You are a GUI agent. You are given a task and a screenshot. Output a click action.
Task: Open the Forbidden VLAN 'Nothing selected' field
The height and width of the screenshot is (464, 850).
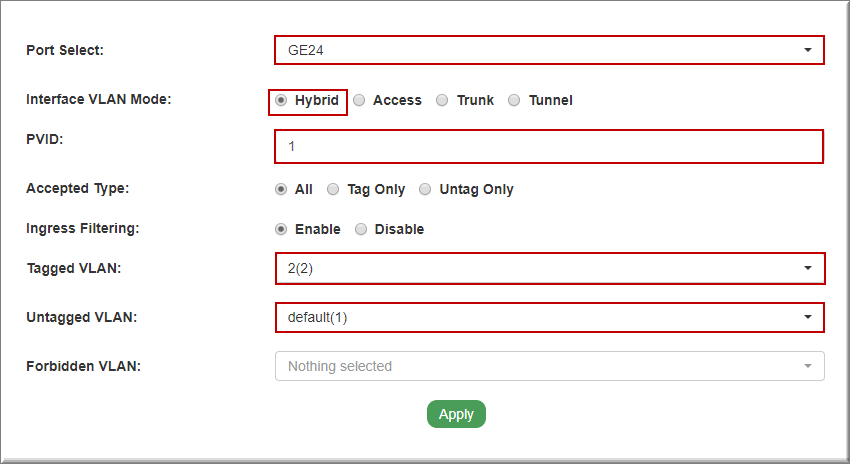pyautogui.click(x=540, y=367)
